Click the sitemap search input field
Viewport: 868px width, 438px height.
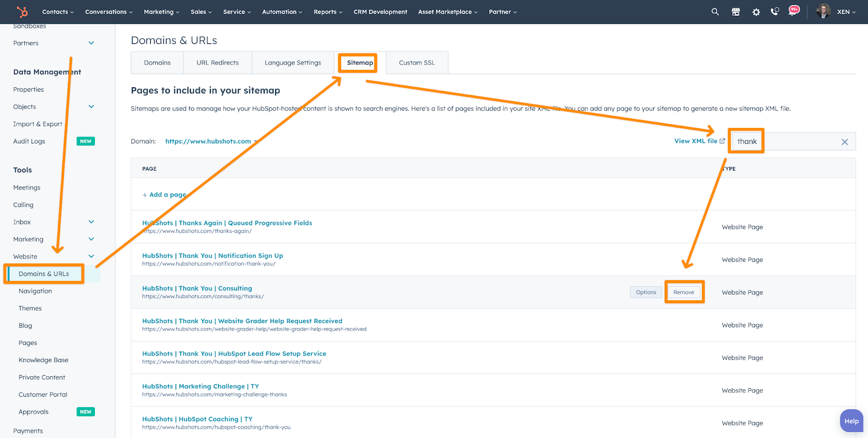pos(797,141)
